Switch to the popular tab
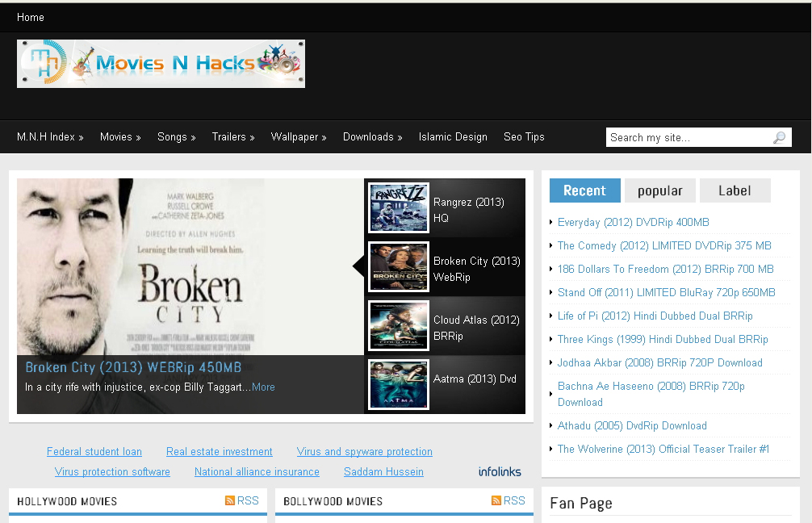812x523 pixels. (659, 190)
